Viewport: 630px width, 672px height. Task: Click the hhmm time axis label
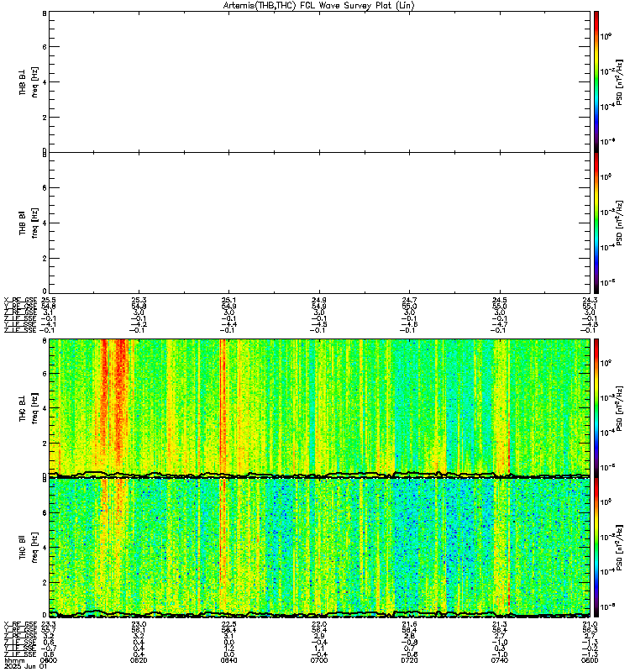[x=14, y=659]
